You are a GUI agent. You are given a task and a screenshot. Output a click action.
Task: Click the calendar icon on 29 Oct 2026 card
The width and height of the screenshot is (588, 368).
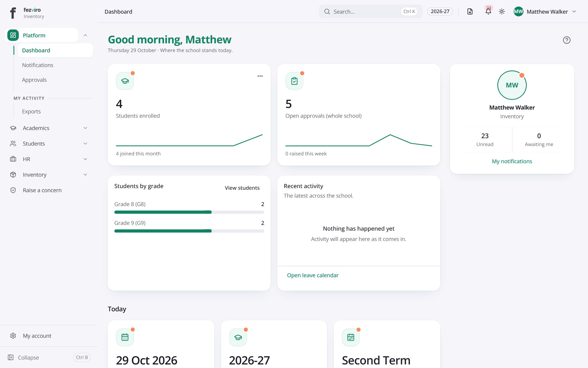125,337
